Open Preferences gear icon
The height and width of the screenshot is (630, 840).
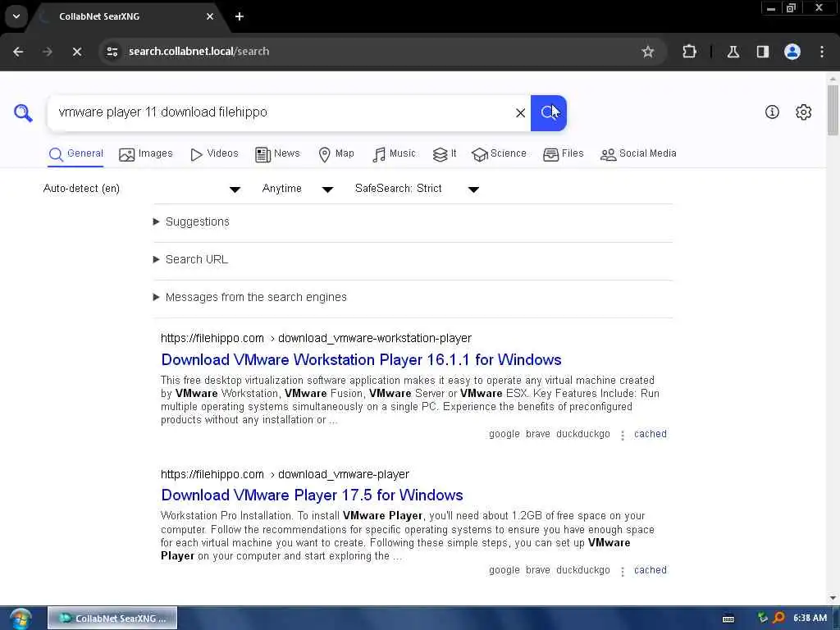[x=804, y=112]
